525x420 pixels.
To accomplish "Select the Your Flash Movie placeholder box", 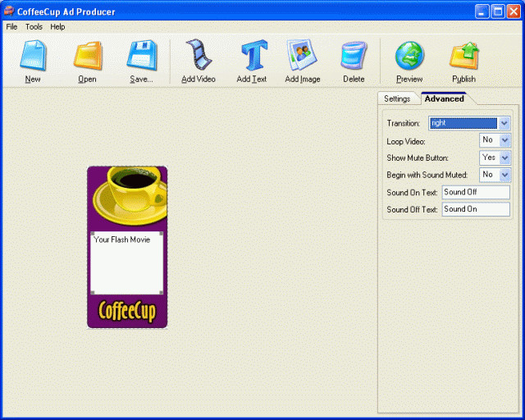I will 126,263.
